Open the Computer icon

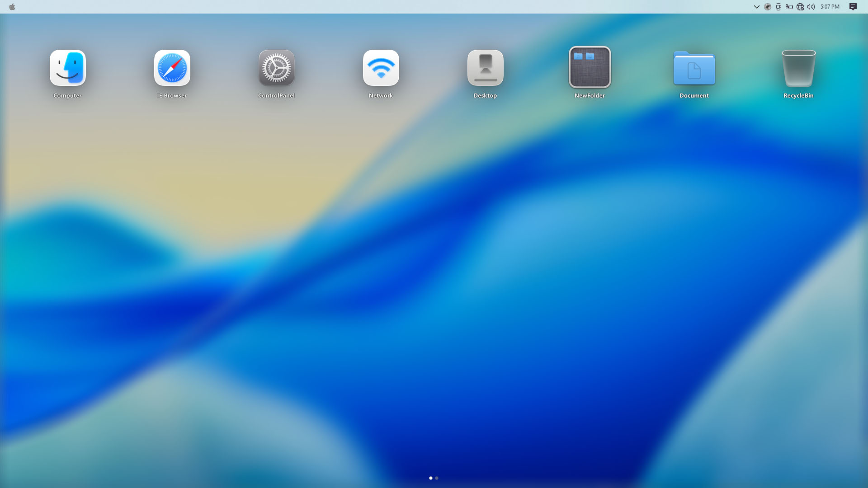coord(67,68)
